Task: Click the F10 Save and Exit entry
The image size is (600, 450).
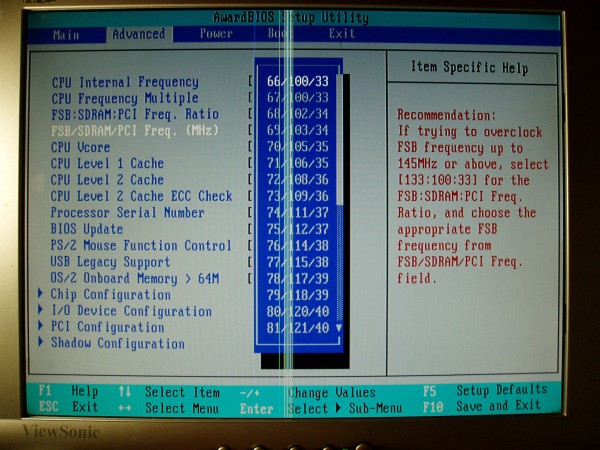Action: click(482, 406)
